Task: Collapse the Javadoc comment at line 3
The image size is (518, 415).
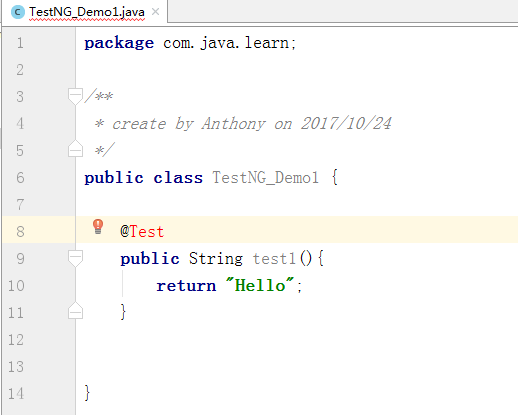Action: [x=75, y=96]
